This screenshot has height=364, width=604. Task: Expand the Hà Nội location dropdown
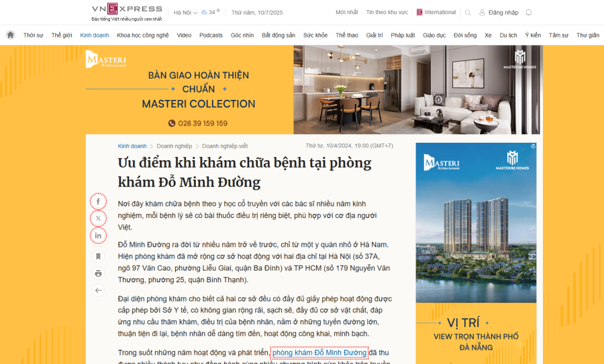pyautogui.click(x=185, y=13)
